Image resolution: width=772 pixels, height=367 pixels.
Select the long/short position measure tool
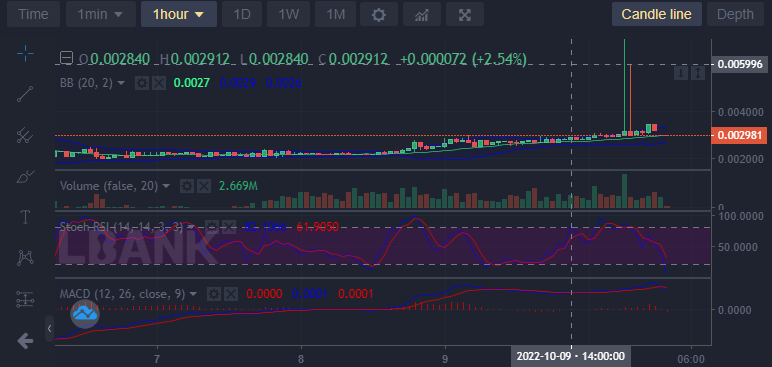point(25,299)
